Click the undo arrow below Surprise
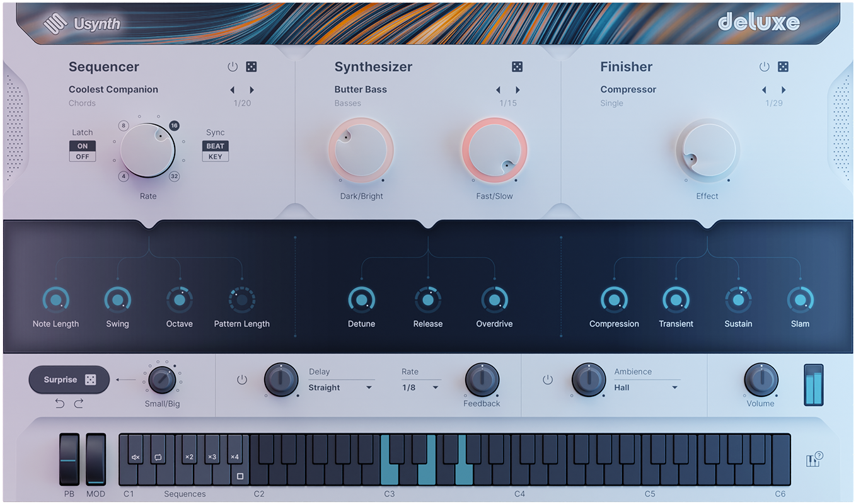The height and width of the screenshot is (504, 856). 60,403
